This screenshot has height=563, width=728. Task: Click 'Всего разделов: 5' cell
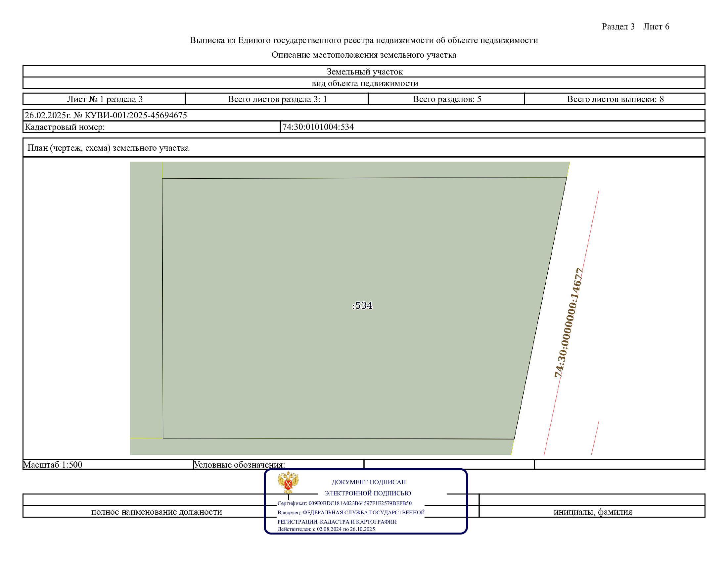pos(447,99)
